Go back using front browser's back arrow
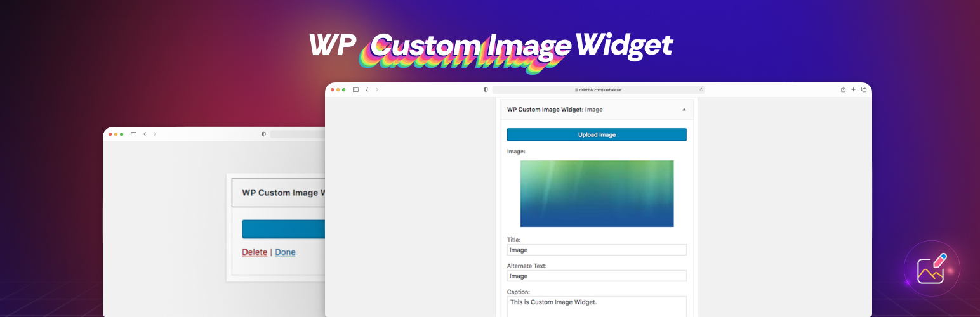 [367, 90]
